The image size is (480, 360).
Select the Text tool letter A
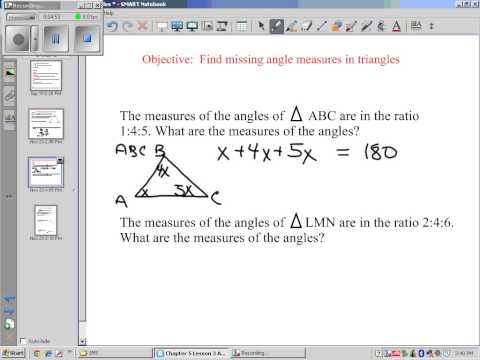click(x=396, y=26)
